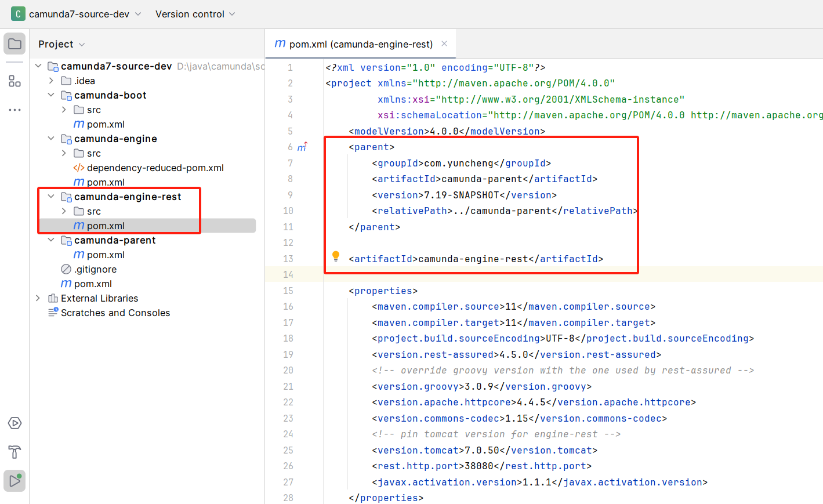
Task: Click the .idea folder icon
Action: [66, 81]
